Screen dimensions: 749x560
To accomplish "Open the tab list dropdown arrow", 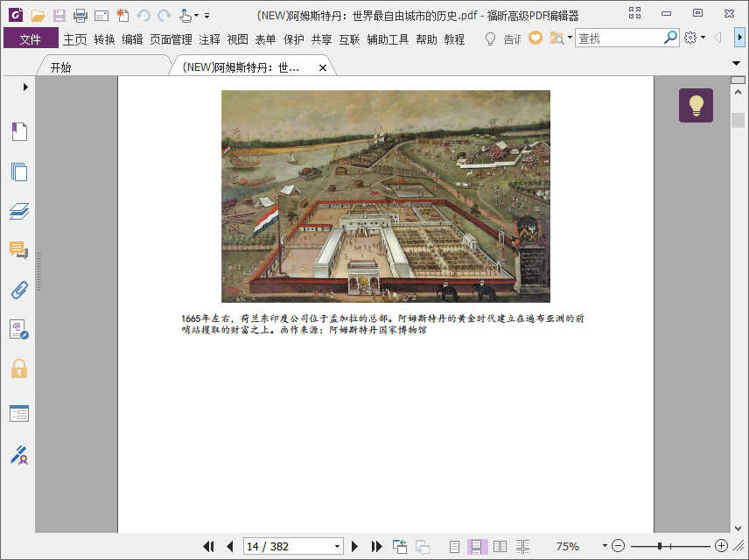I will tap(736, 63).
